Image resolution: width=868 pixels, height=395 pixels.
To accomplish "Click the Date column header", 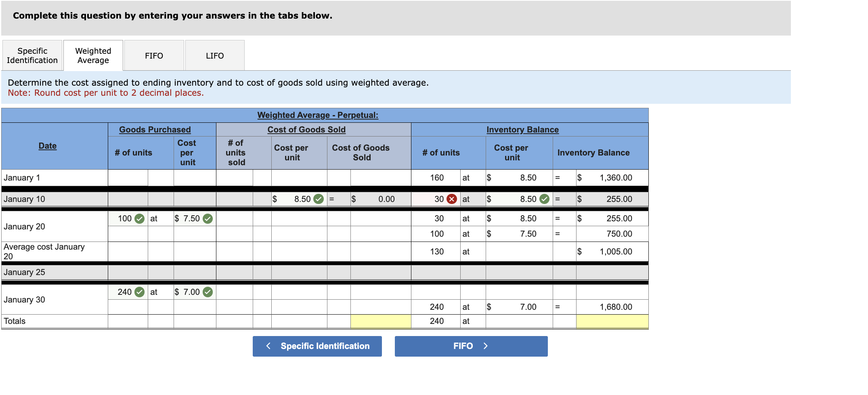I will coord(48,146).
